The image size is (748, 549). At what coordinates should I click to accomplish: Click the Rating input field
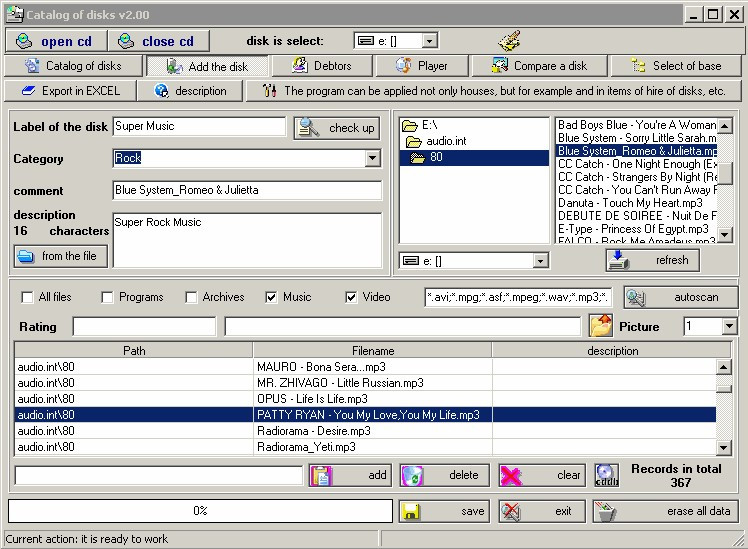144,327
